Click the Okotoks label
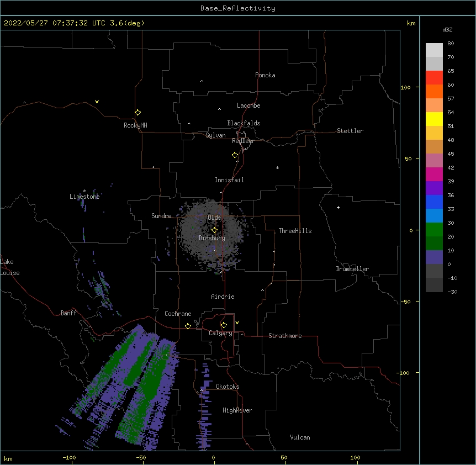Viewport: 476px width, 465px height. 228,387
